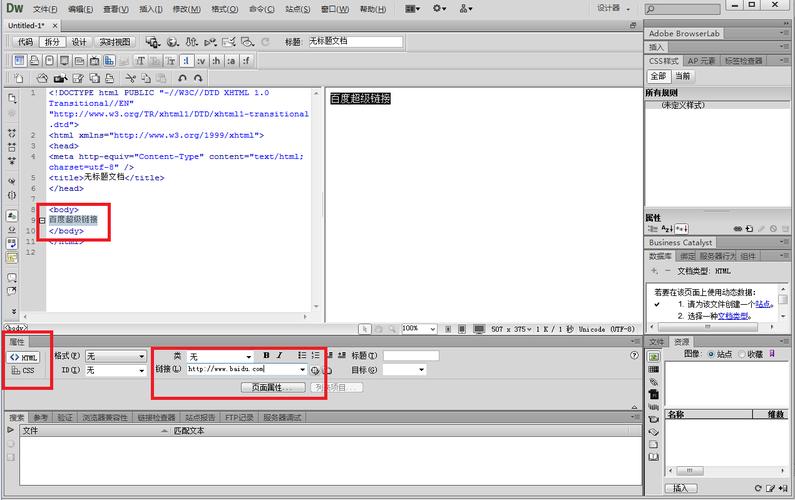Click the Refresh design view icon
Screen dimensions: 795x500
pos(264,42)
